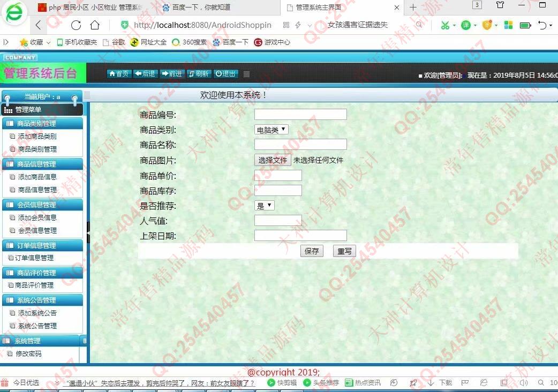
Task: Click the search magnifier in search box
Action: [x=419, y=25]
